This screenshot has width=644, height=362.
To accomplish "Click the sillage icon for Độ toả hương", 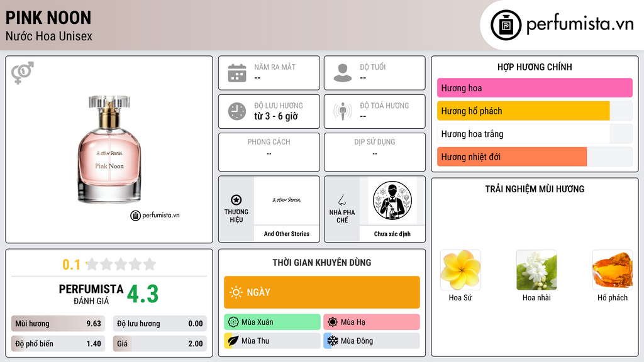I will pyautogui.click(x=343, y=111).
